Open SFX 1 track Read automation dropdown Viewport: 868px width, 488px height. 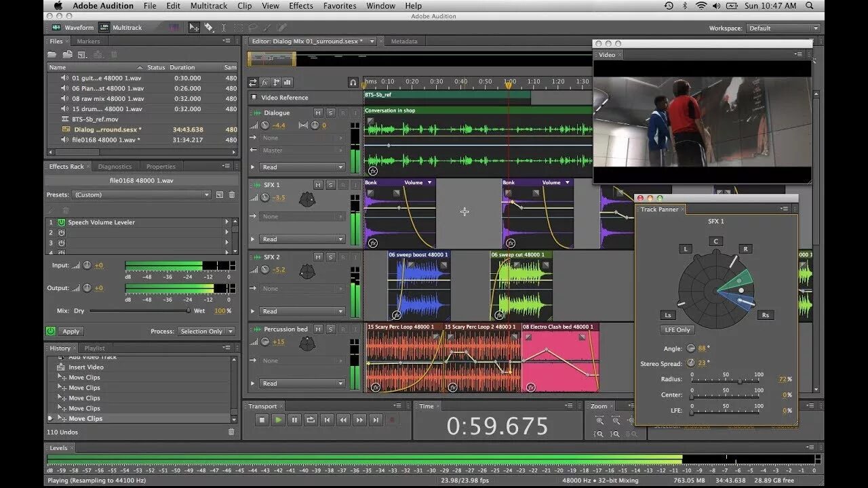303,239
